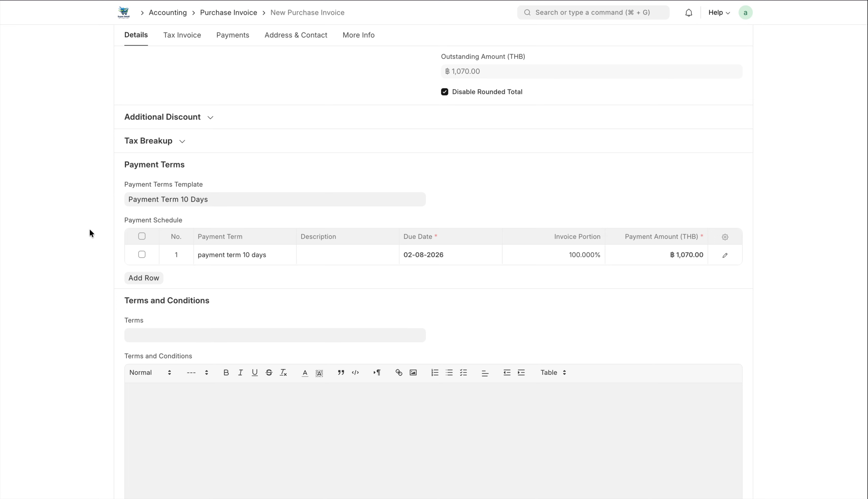This screenshot has height=499, width=868.
Task: Switch to the Address & Contact tab
Action: tap(296, 35)
